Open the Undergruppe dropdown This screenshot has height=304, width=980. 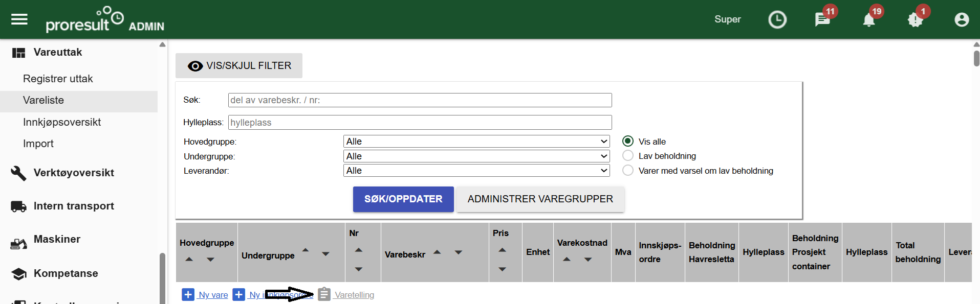click(476, 156)
